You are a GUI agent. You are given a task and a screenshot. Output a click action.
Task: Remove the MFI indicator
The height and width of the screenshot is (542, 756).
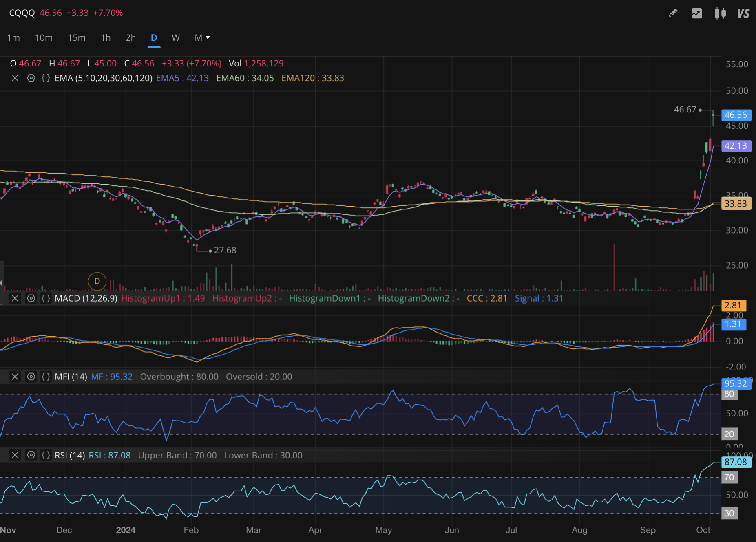pyautogui.click(x=15, y=377)
